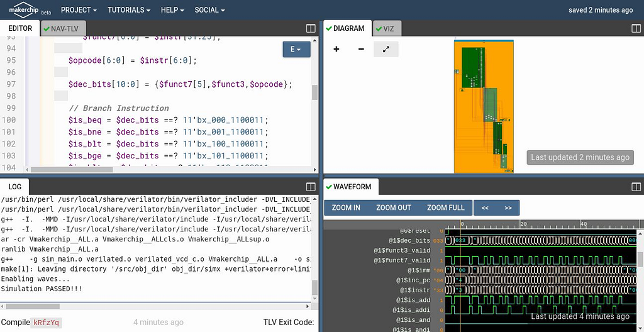Click Simulation PASSED!!! log line
644x332 pixels.
pyautogui.click(x=42, y=289)
